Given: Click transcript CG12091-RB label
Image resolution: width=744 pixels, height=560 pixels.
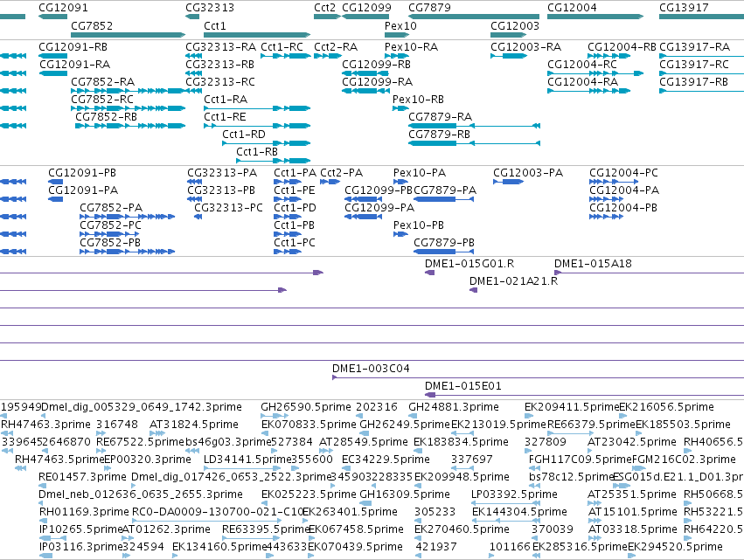Looking at the screenshot, I should (73, 47).
